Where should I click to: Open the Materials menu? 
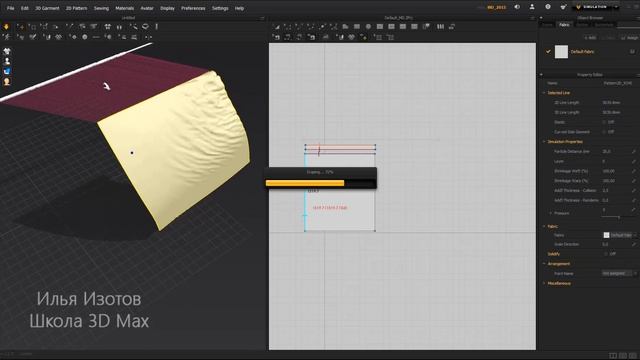click(x=124, y=8)
